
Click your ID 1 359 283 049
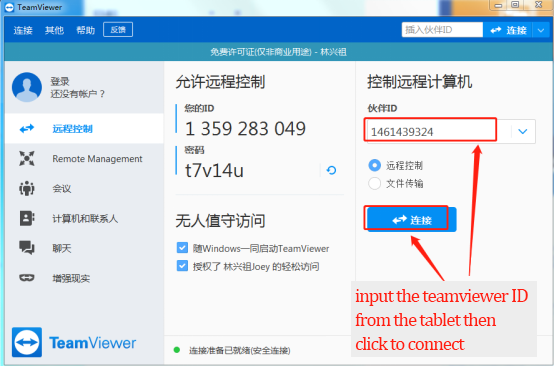[x=245, y=129]
